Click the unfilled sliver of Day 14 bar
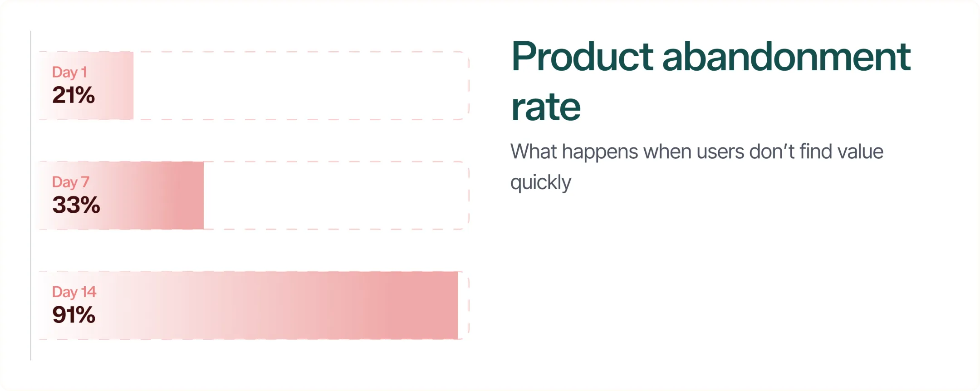The height and width of the screenshot is (391, 980). (x=464, y=305)
